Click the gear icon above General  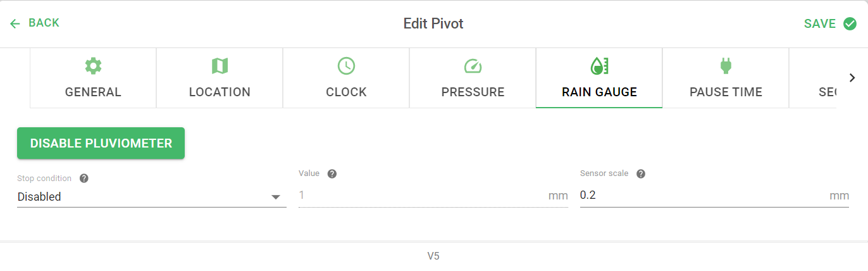click(93, 66)
